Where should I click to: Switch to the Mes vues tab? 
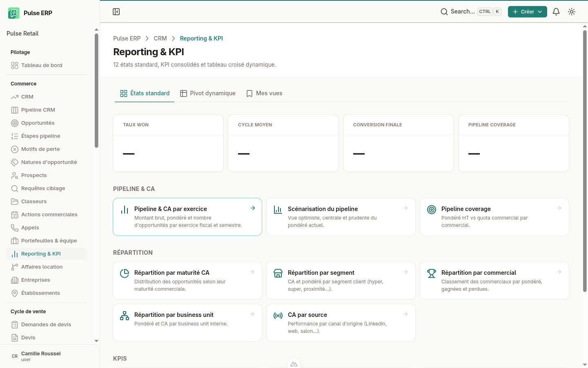click(264, 93)
